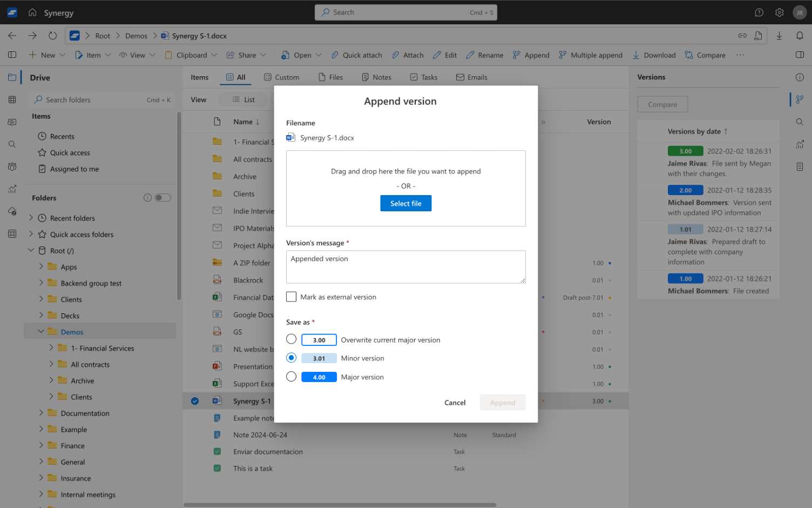This screenshot has height=508, width=812.
Task: Click the Select file button
Action: tap(406, 203)
